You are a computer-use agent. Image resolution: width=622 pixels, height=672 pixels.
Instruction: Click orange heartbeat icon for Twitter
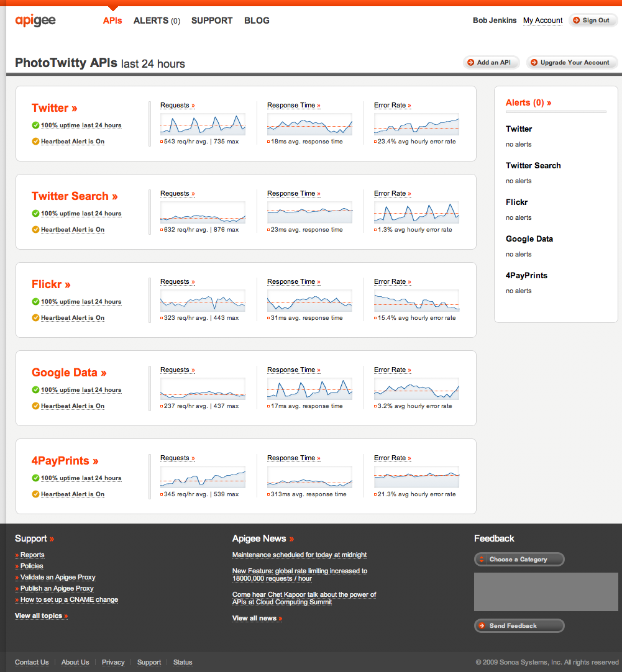(x=35, y=142)
